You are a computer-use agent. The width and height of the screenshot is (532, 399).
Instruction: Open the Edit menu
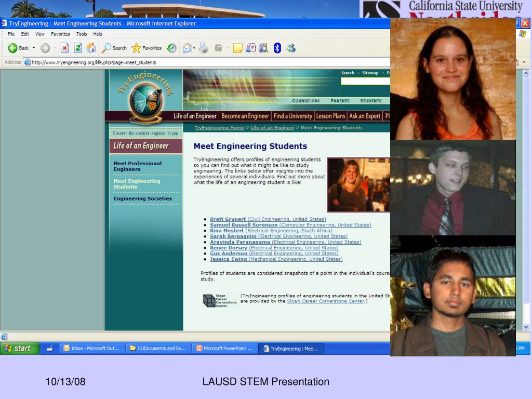pos(25,34)
